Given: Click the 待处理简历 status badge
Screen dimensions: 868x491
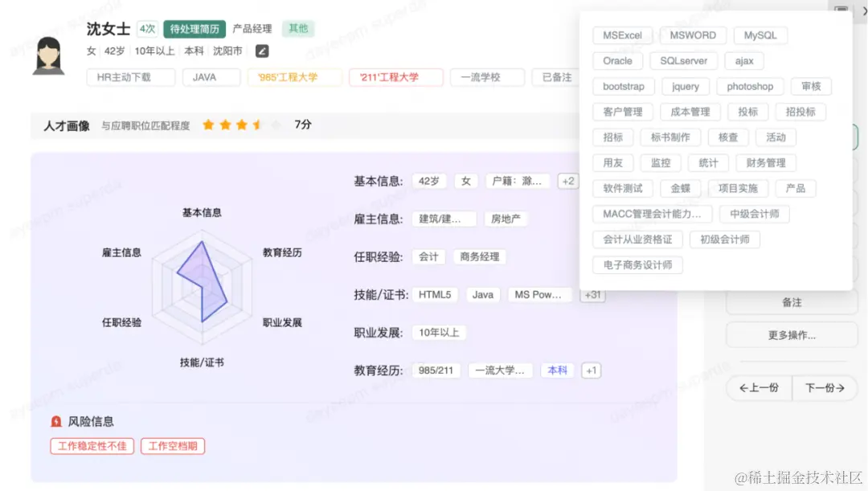Looking at the screenshot, I should click(194, 27).
